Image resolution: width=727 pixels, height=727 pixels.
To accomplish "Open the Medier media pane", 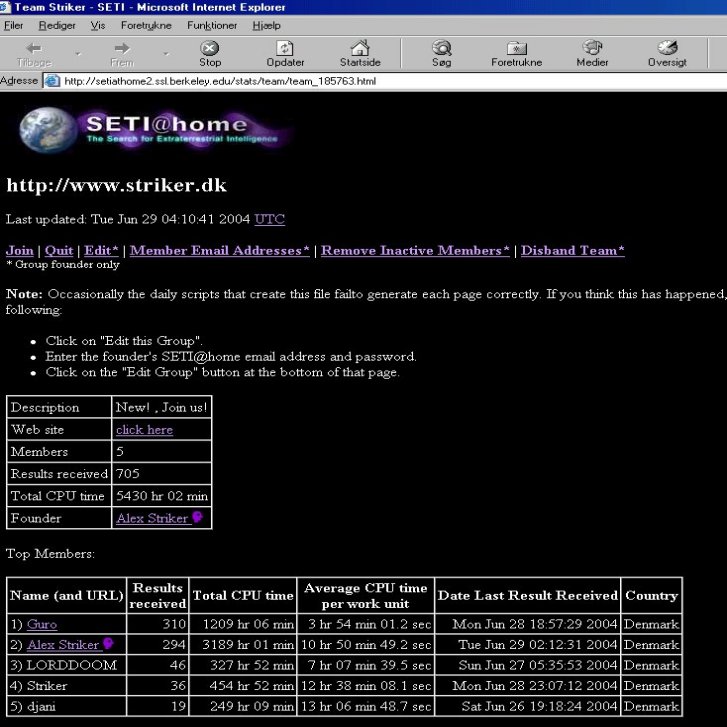I will pyautogui.click(x=592, y=53).
